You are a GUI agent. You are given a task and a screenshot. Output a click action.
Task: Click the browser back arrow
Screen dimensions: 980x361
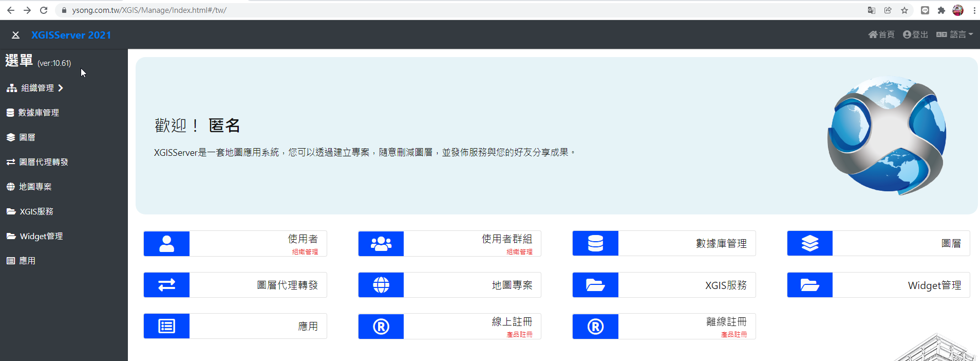10,10
